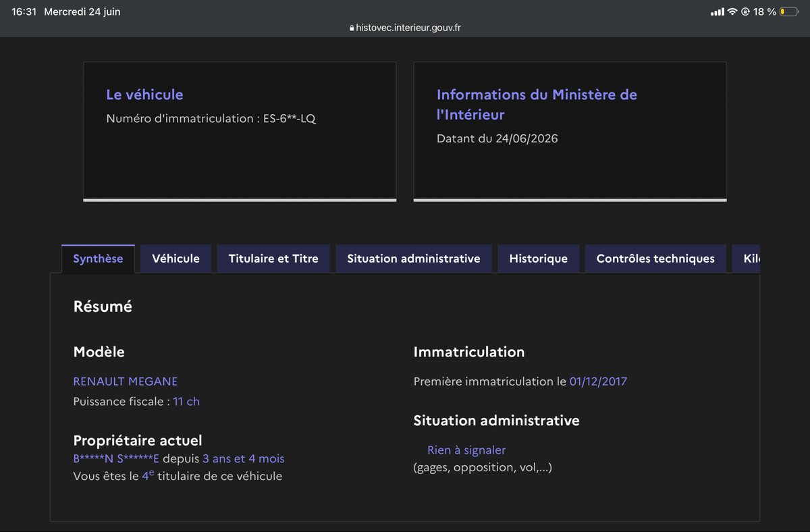Open the Contrôles techniques tab
Screen dimensions: 810x532
click(655, 259)
